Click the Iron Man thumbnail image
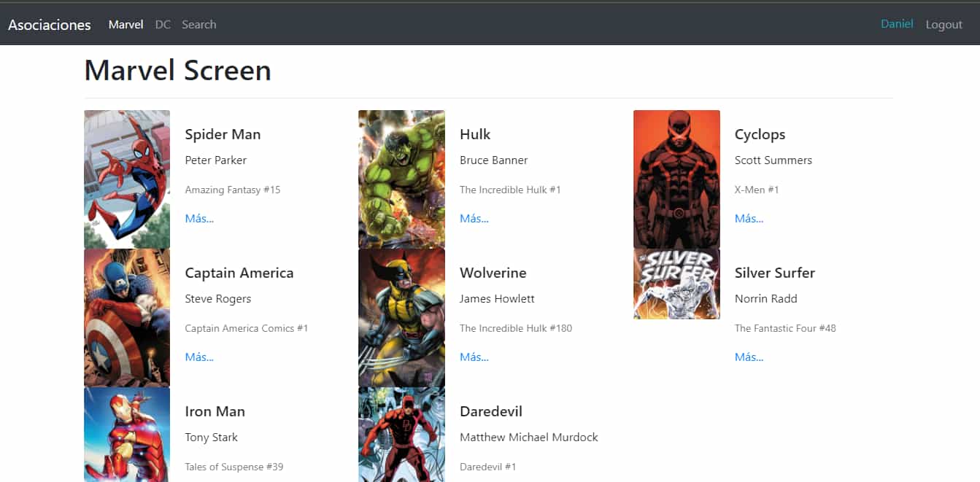This screenshot has height=482, width=980. pyautogui.click(x=127, y=435)
